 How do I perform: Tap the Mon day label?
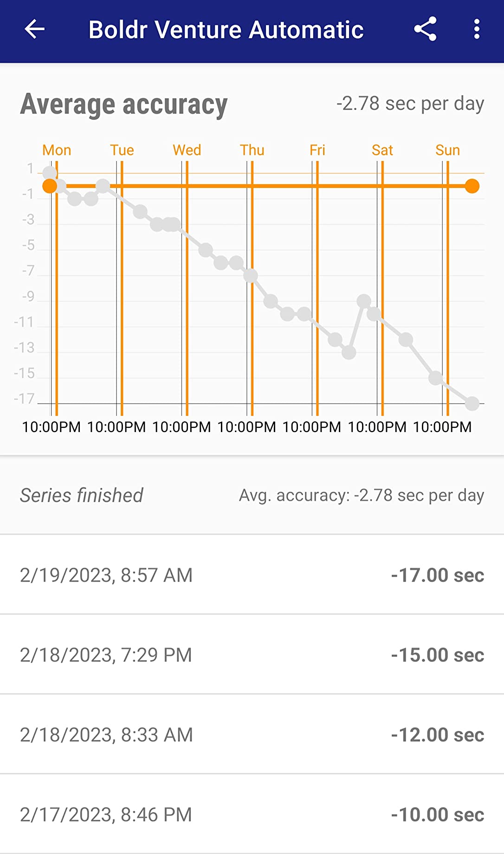pos(57,150)
